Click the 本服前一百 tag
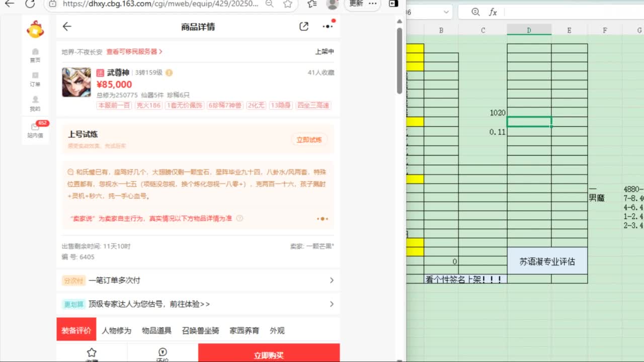 coord(115,106)
